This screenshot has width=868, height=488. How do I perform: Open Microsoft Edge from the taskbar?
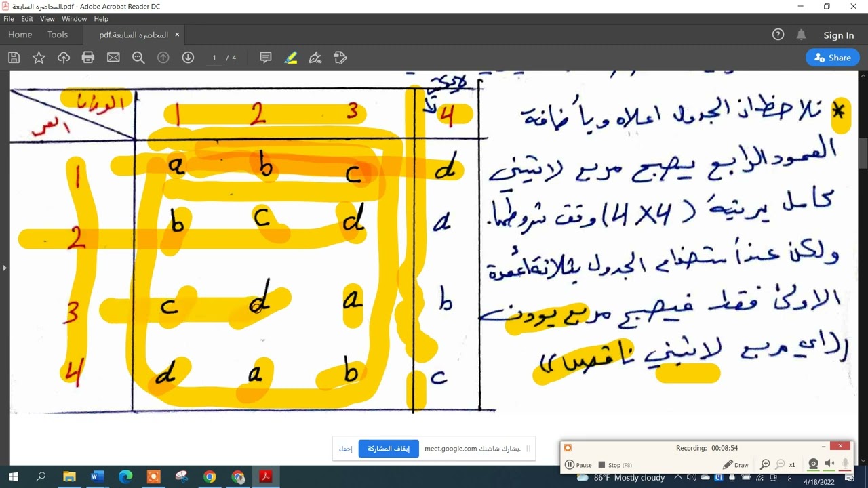coord(125,477)
